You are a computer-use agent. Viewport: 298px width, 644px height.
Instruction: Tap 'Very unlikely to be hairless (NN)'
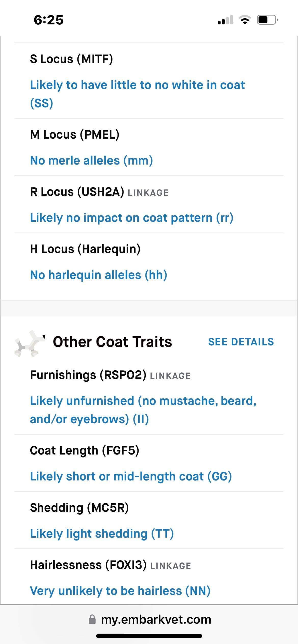click(x=120, y=591)
